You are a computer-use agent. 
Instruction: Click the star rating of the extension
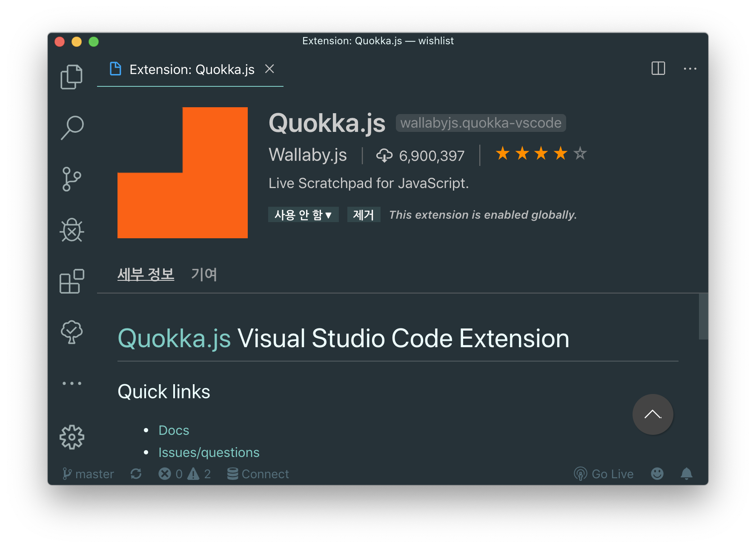[541, 154]
